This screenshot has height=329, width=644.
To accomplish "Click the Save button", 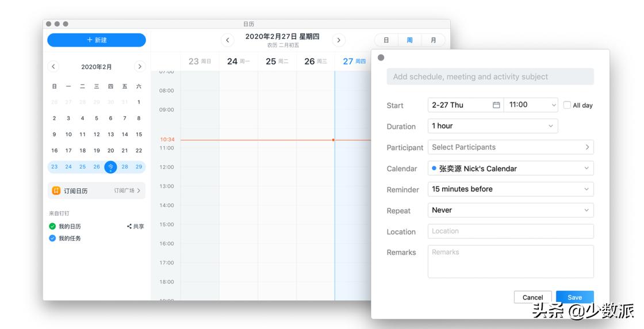I will click(574, 297).
